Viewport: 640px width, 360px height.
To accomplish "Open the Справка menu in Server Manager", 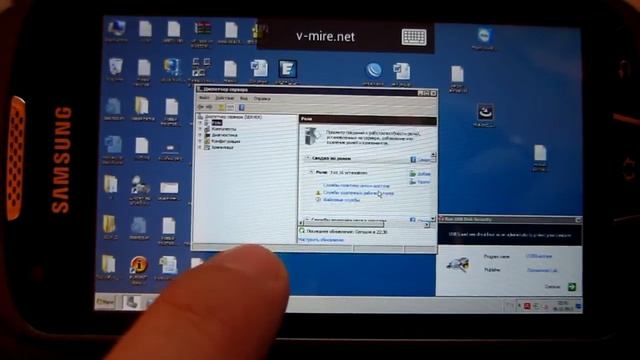I will [x=262, y=98].
